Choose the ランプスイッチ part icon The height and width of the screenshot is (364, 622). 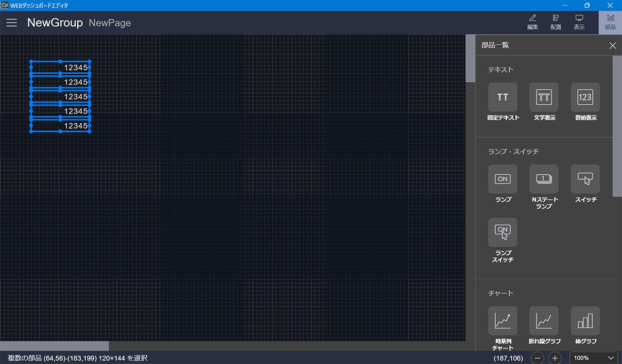502,232
